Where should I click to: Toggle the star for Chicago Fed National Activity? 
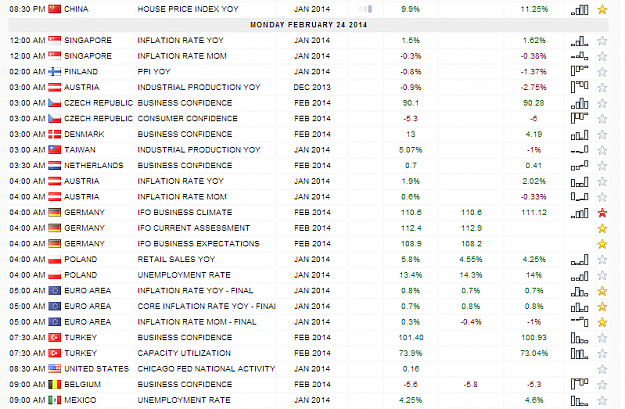pyautogui.click(x=602, y=370)
